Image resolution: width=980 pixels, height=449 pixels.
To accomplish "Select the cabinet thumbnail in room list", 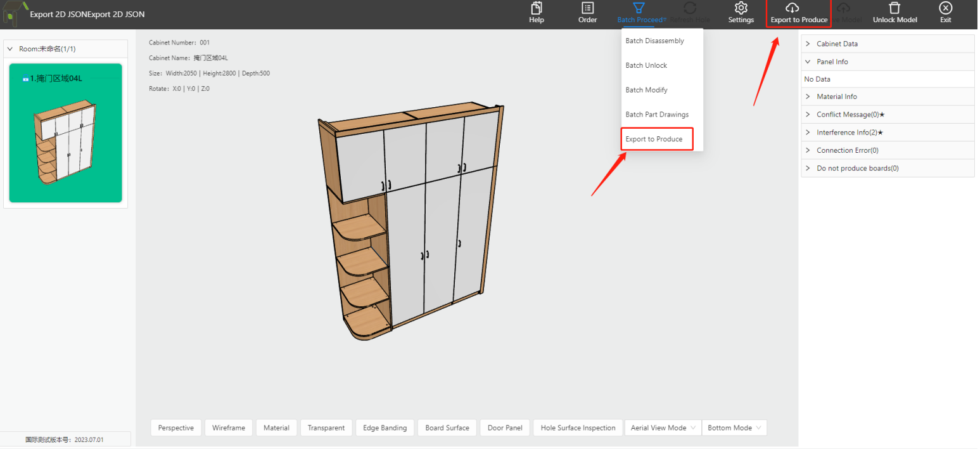I will [x=66, y=133].
